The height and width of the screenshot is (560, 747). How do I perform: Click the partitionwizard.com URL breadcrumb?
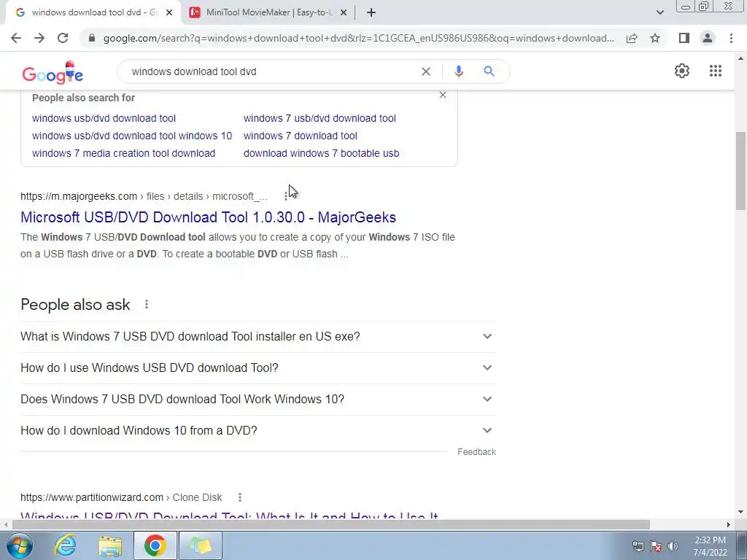[x=121, y=497]
